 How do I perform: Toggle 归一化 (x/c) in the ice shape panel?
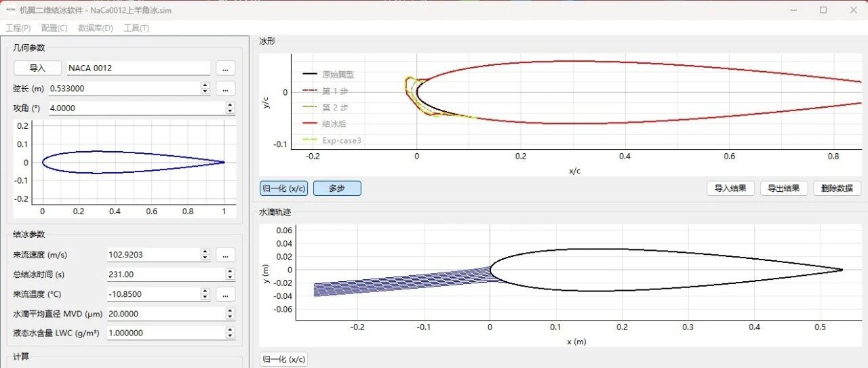tap(284, 188)
